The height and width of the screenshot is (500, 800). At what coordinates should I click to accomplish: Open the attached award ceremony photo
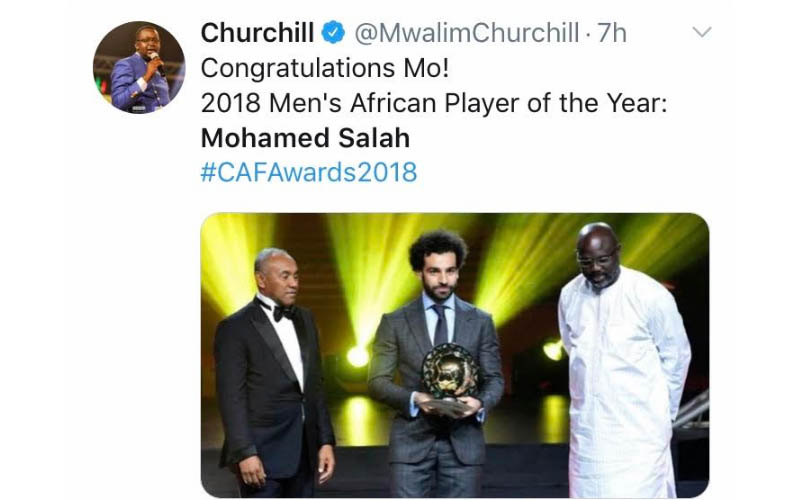point(455,355)
